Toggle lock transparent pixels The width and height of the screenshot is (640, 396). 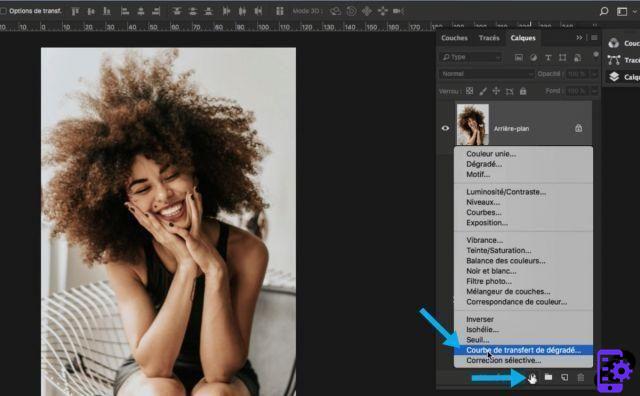click(x=469, y=91)
